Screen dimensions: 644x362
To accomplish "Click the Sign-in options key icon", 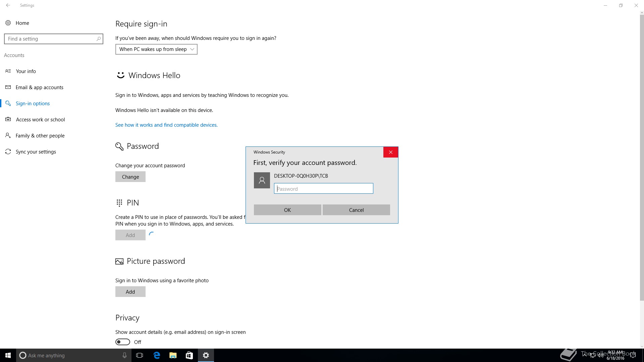I will pos(8,103).
